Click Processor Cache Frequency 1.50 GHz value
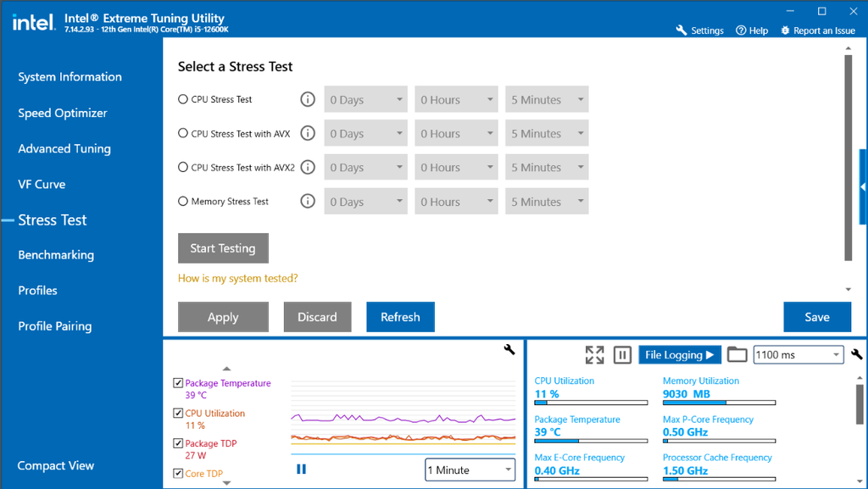 point(685,470)
